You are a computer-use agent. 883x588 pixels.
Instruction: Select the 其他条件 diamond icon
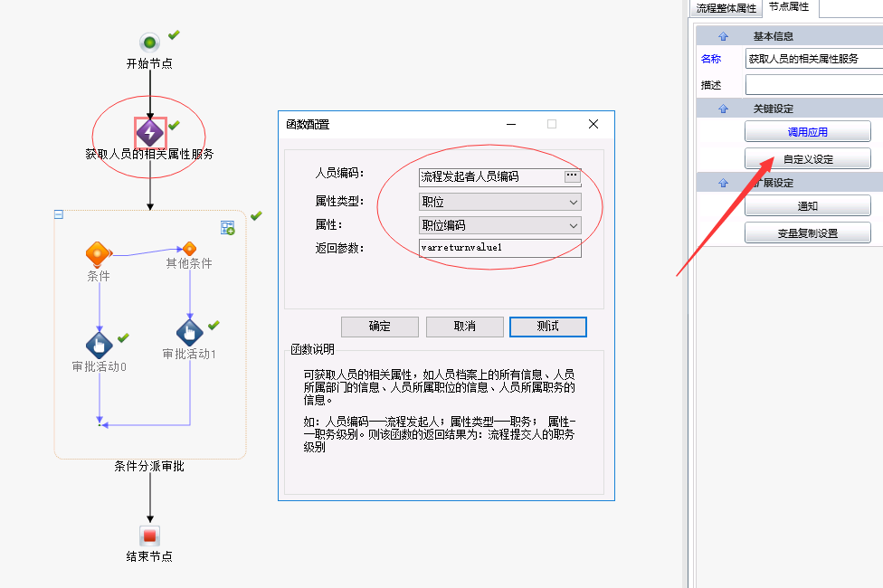pos(189,249)
